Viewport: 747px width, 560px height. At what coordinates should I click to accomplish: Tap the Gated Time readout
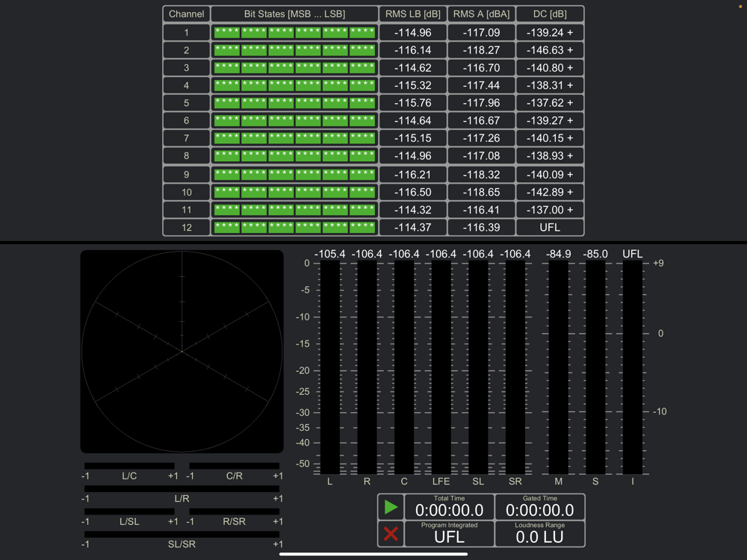pos(539,507)
